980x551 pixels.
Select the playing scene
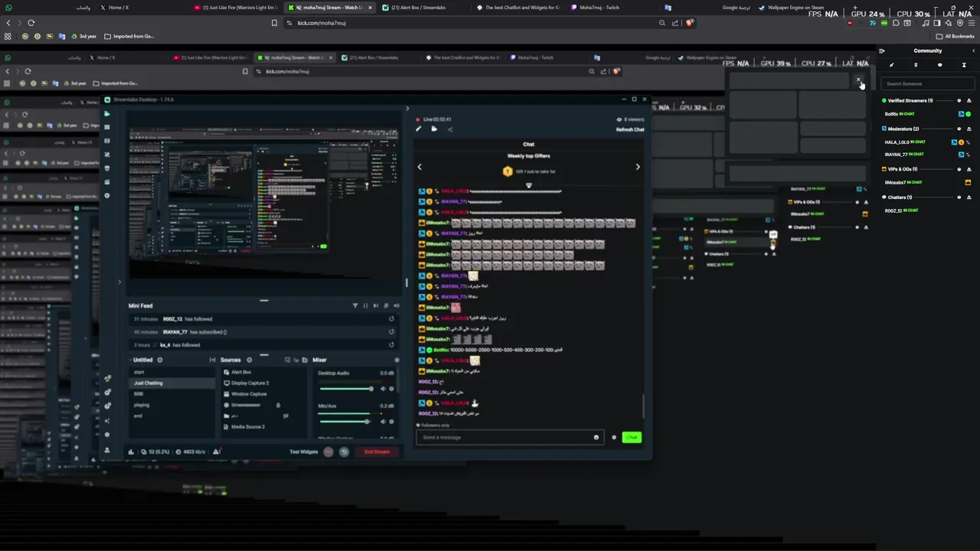coord(173,405)
